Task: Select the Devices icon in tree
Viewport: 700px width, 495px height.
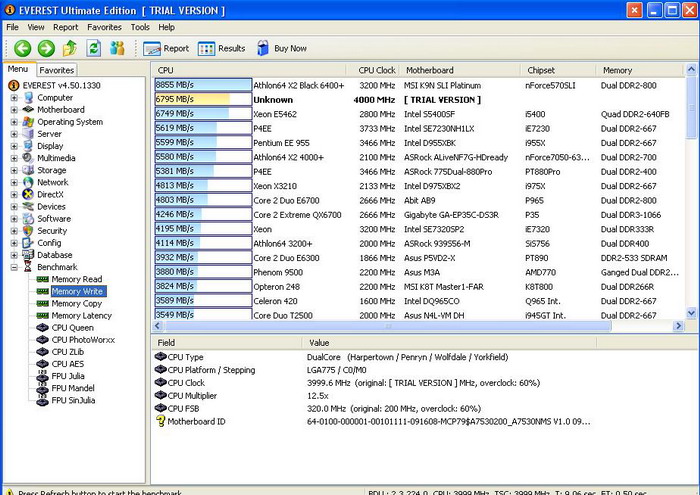Action: click(28, 206)
